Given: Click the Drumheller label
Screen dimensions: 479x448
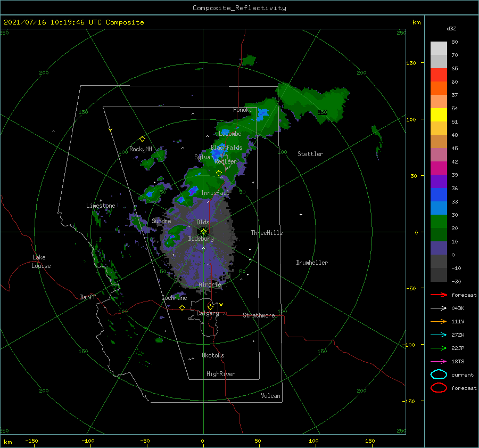Looking at the screenshot, I should pos(312,263).
